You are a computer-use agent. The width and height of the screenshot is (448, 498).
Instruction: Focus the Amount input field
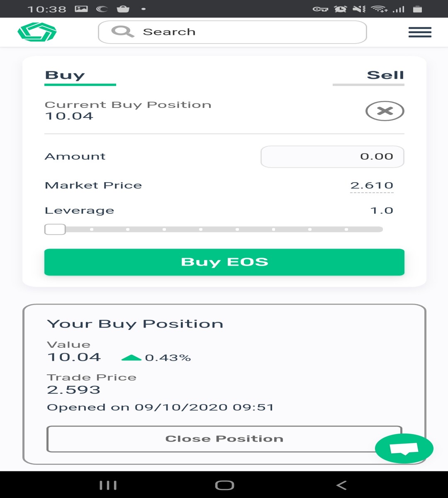click(332, 156)
